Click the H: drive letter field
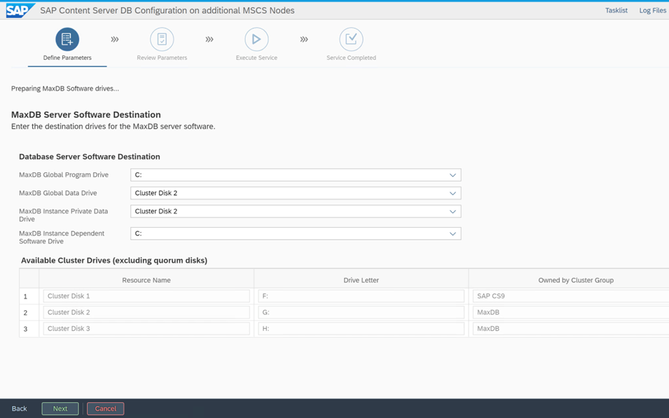669x418 pixels. point(361,328)
